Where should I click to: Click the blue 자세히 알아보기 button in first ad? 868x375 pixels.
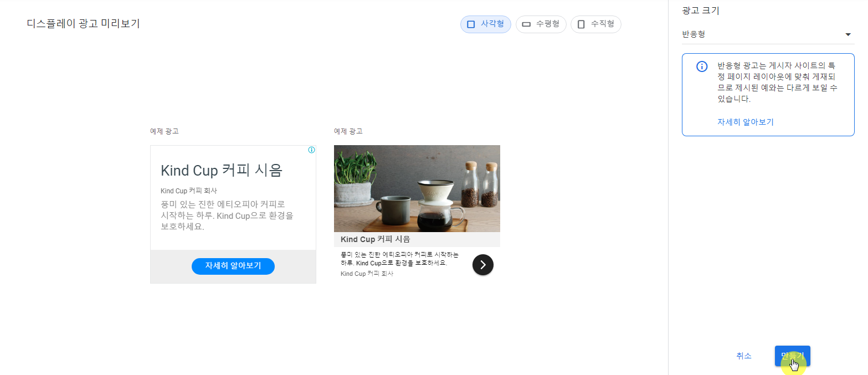click(x=233, y=266)
